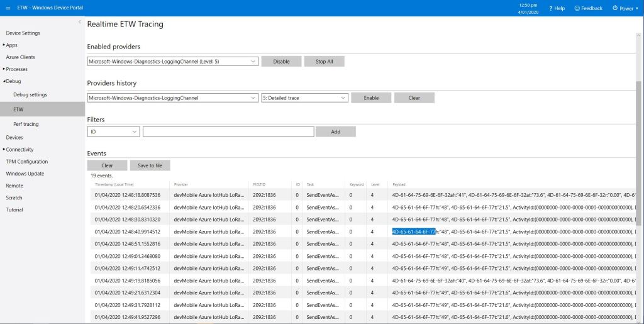Collapse the sidebar with chevron arrow

(x=79, y=23)
